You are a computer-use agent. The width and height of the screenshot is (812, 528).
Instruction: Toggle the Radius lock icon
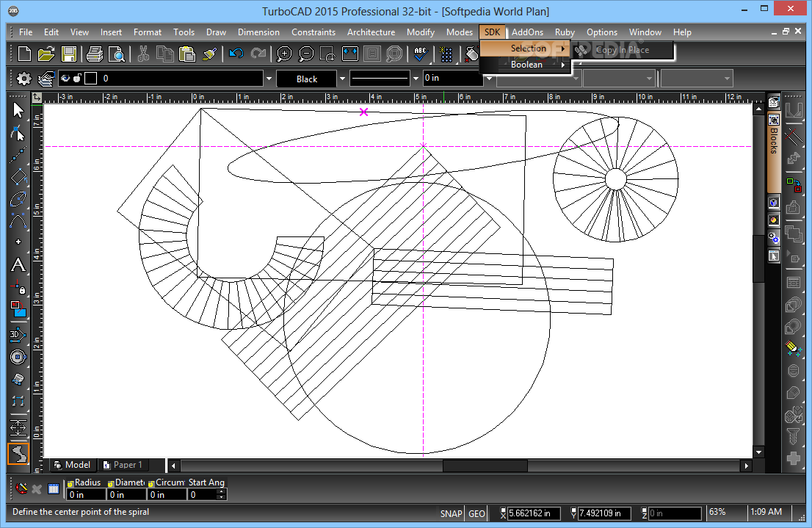[x=70, y=483]
